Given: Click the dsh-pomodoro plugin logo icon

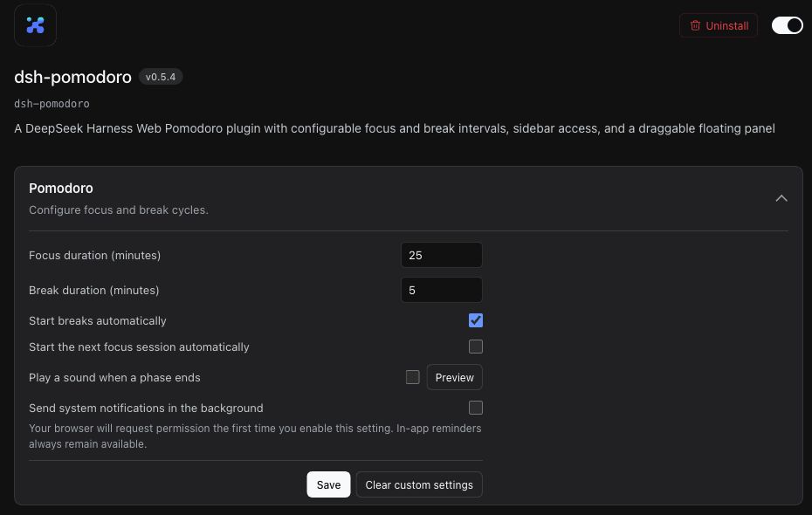Looking at the screenshot, I should pyautogui.click(x=35, y=24).
